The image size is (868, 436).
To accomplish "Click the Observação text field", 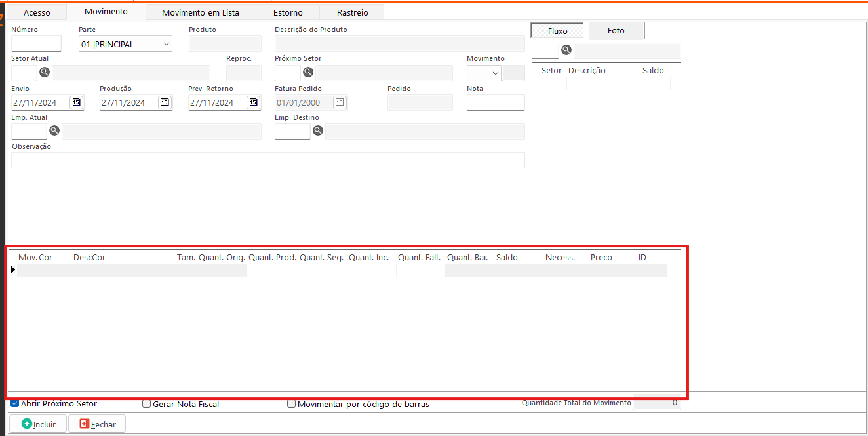I will click(267, 160).
